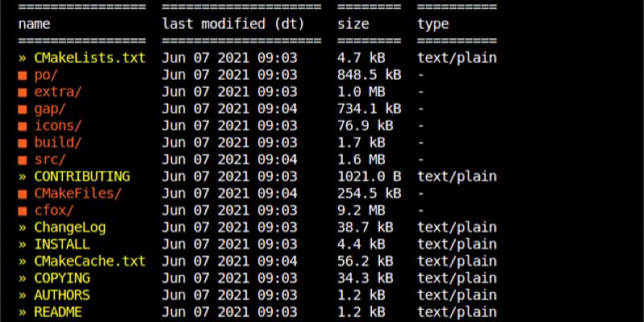Click the arrow marker before CMakeLists.txt
The image size is (644, 322).
[23, 58]
